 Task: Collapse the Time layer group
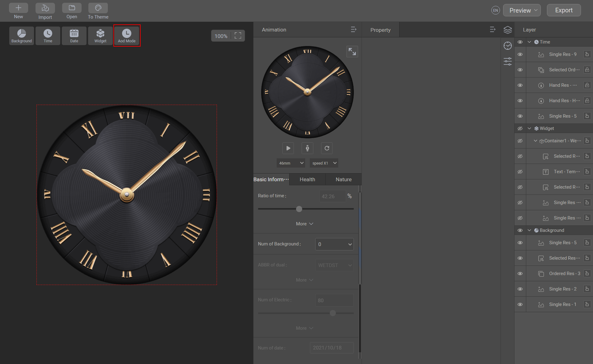point(529,42)
